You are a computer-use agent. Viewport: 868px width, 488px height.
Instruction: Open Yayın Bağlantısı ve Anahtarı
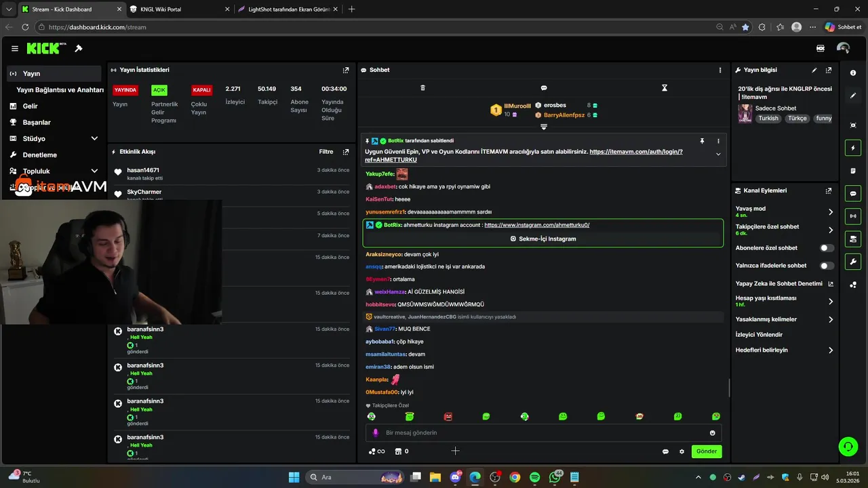pos(60,89)
